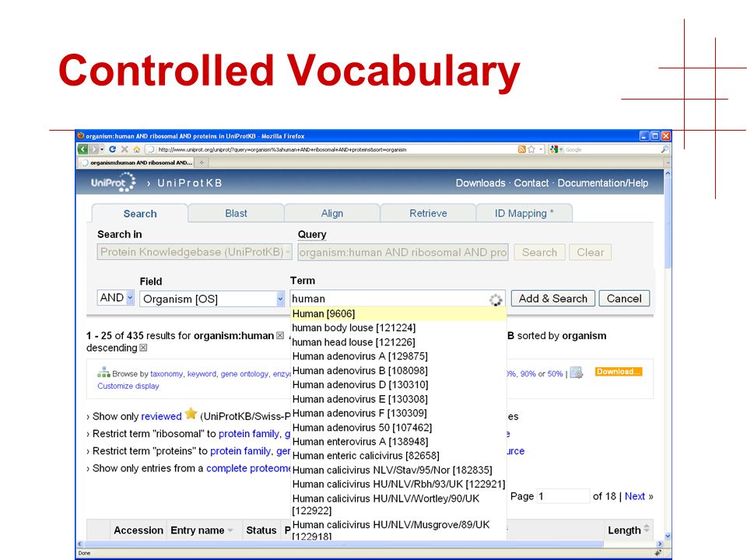Open a new tab with plus button

tap(202, 163)
